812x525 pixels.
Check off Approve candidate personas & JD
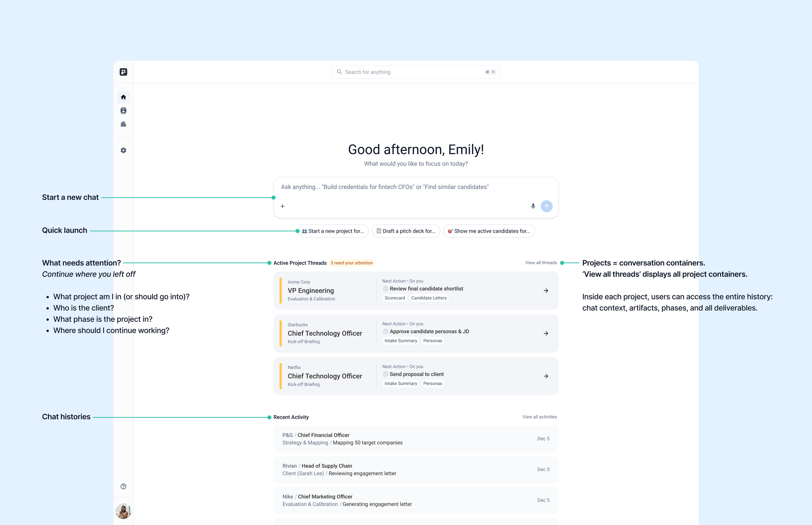click(385, 331)
